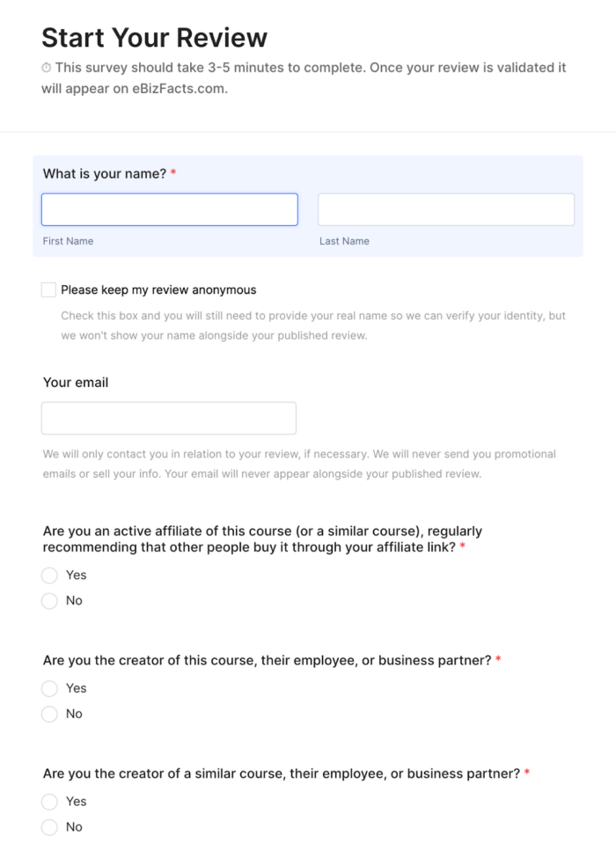The width and height of the screenshot is (616, 850).
Task: Pick No for creator of a similar course
Action: 49,827
